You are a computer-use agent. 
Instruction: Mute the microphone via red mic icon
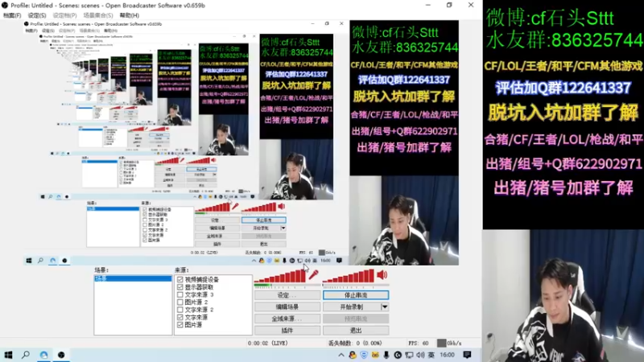pyautogui.click(x=314, y=274)
